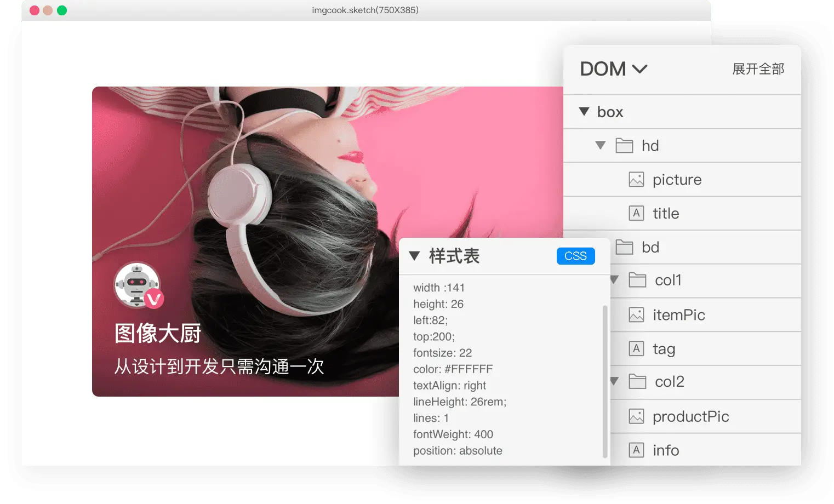The image size is (834, 504).
Task: Select the itemPic layer row
Action: [706, 315]
